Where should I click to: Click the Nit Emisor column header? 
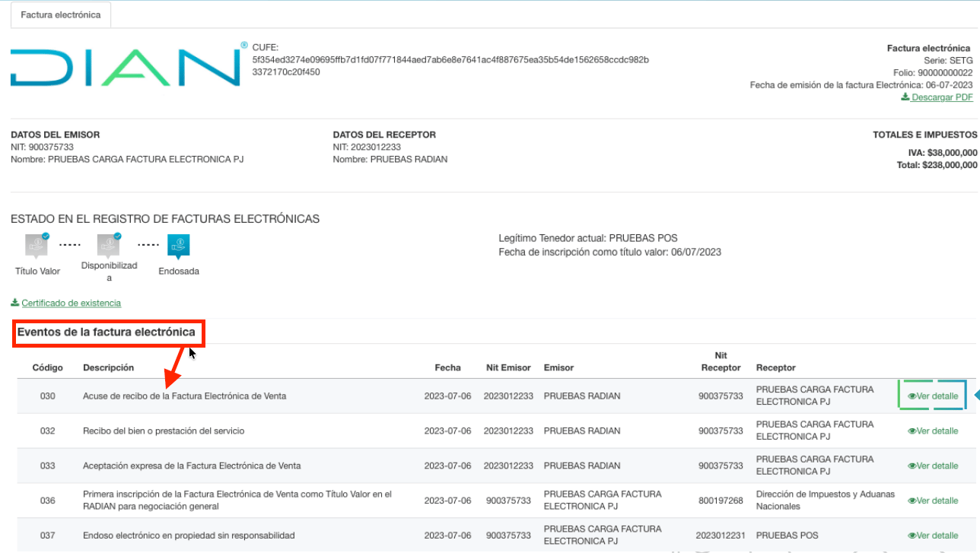pyautogui.click(x=509, y=367)
